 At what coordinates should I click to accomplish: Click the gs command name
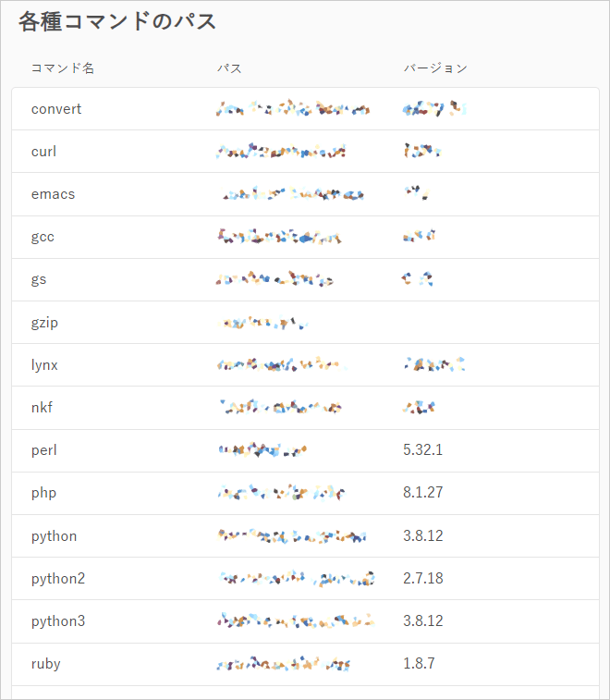click(39, 279)
